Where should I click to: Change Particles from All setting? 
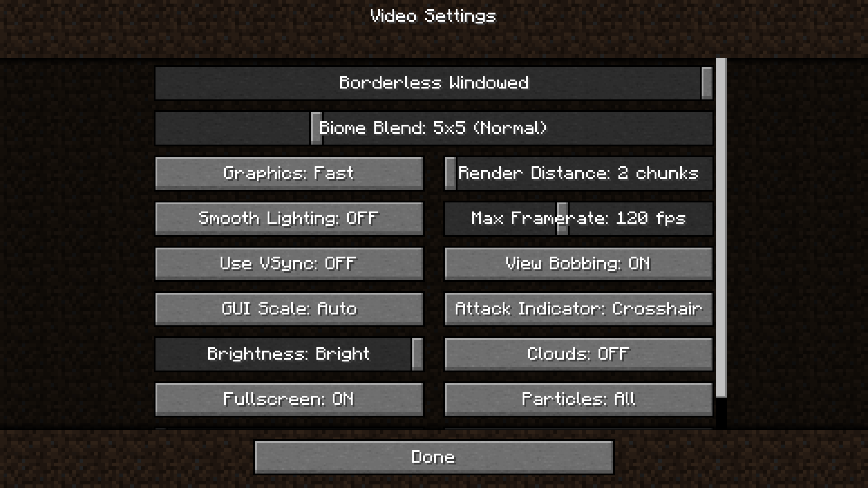coord(578,399)
